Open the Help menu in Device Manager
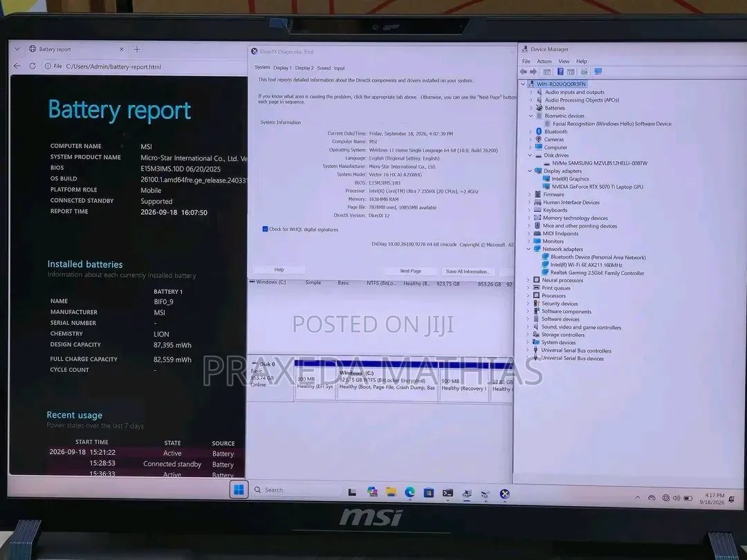This screenshot has width=747, height=560. [x=581, y=61]
